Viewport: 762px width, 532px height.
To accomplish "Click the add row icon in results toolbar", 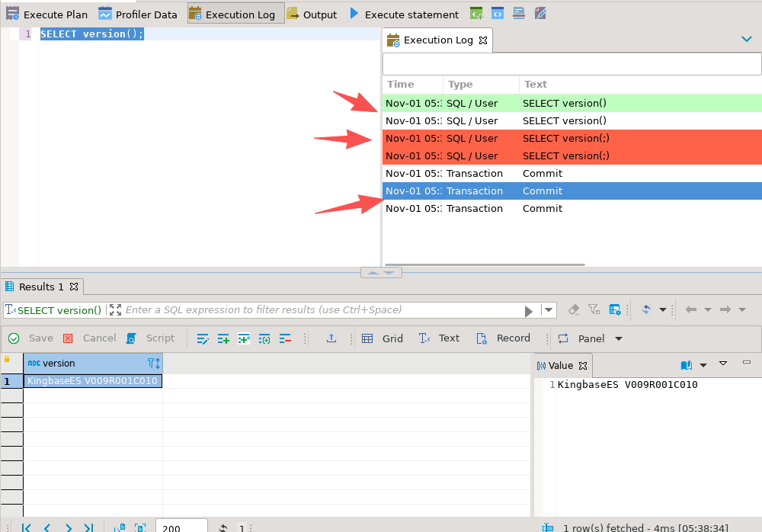I will [223, 338].
